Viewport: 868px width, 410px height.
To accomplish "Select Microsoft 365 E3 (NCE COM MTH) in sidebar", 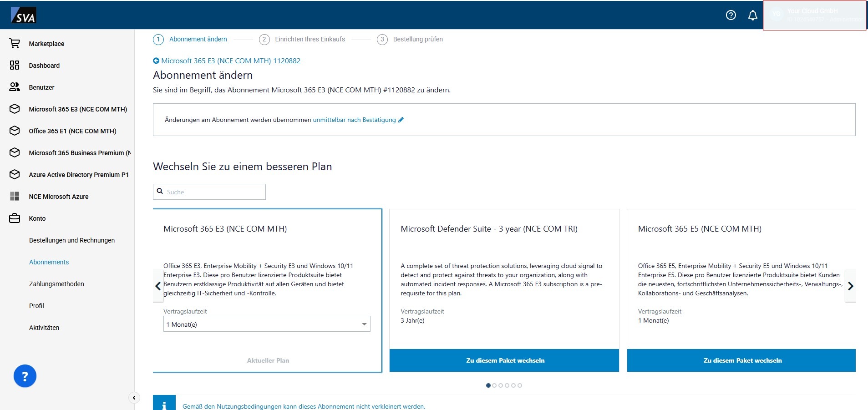I will (x=78, y=109).
